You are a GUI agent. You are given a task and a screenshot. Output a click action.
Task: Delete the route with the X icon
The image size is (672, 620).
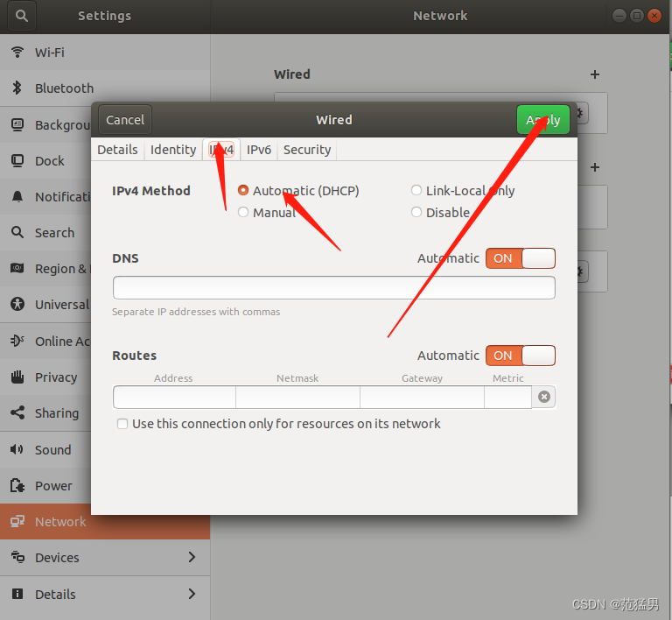point(544,397)
